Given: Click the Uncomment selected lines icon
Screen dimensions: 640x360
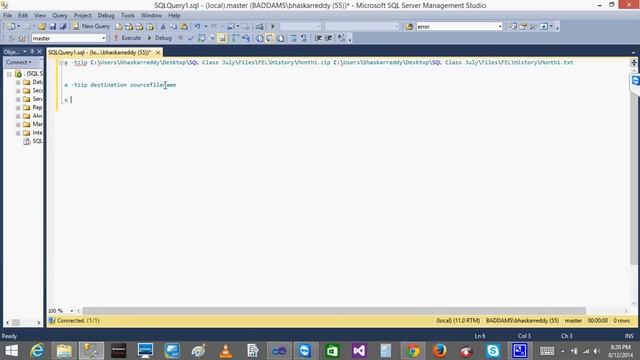Looking at the screenshot, I should click(x=304, y=38).
